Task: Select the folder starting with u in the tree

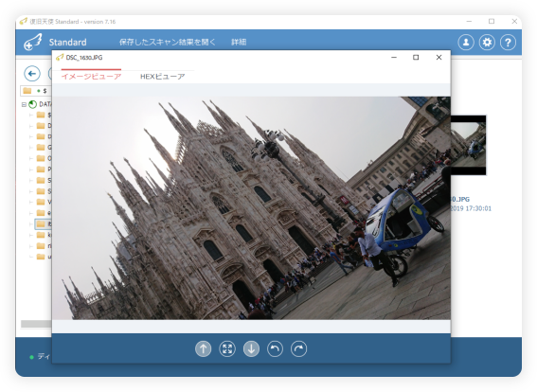Action: [x=41, y=257]
